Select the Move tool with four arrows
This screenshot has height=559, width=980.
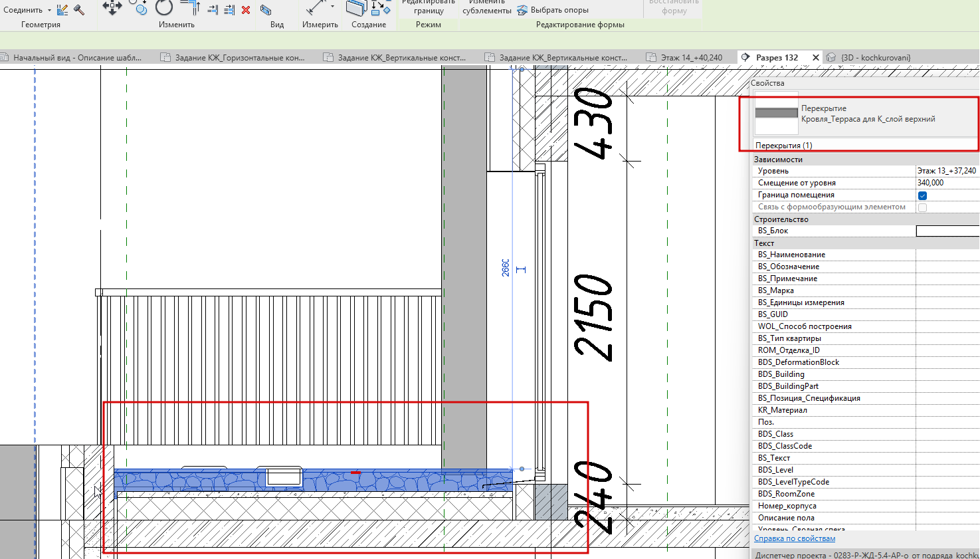coord(112,7)
